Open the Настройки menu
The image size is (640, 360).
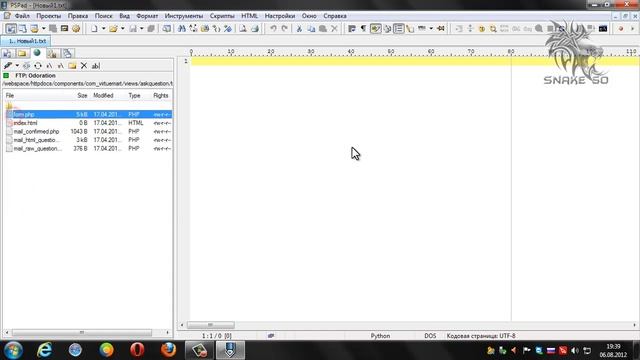280,16
